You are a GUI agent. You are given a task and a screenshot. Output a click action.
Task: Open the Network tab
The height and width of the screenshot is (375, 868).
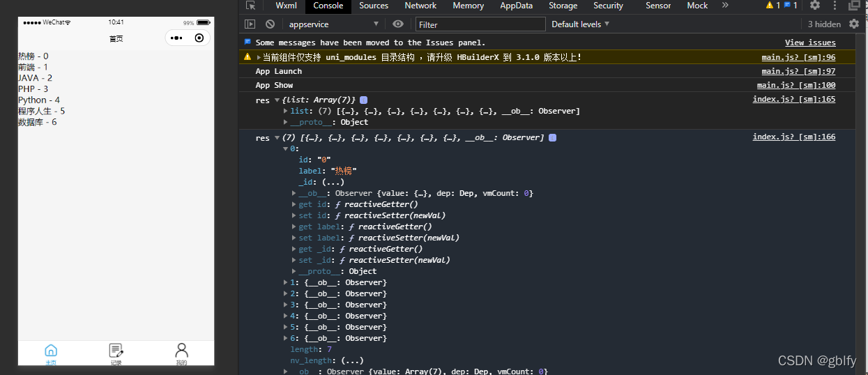[x=420, y=6]
